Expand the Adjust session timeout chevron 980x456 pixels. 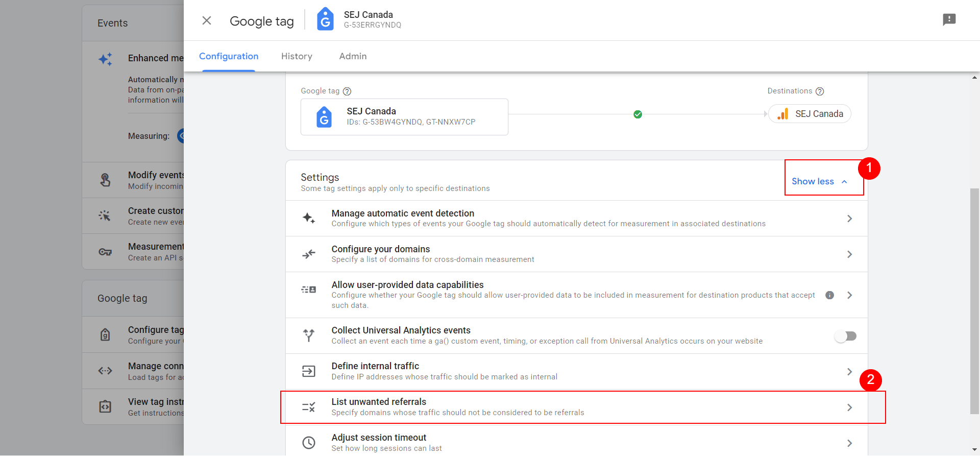coord(849,443)
